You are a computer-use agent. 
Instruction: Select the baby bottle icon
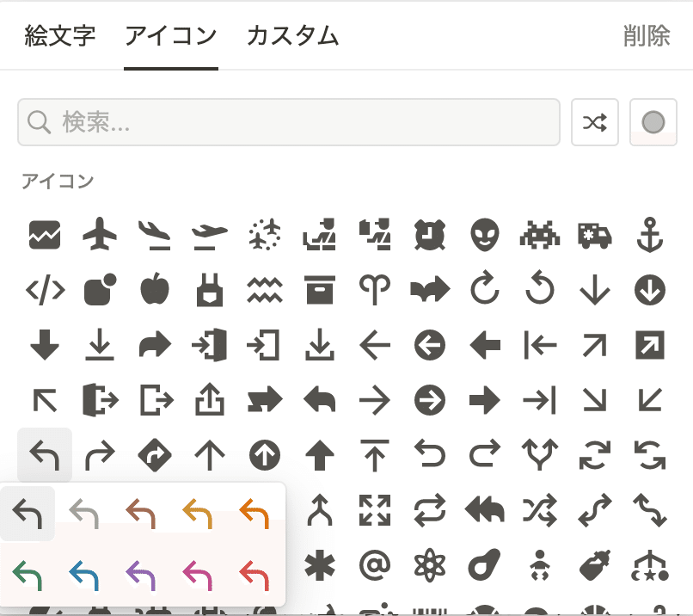click(594, 565)
